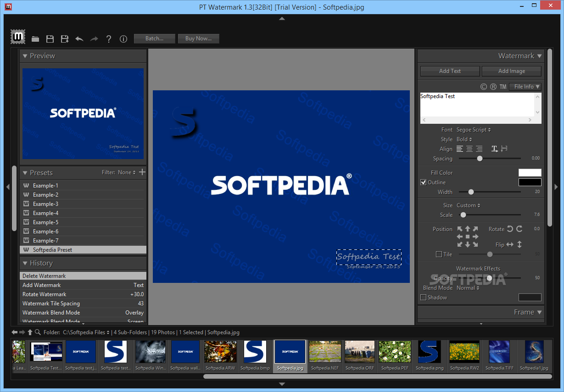Select Watermark Tile Spacing history entry
Screen dimensions: 564x392
[83, 304]
